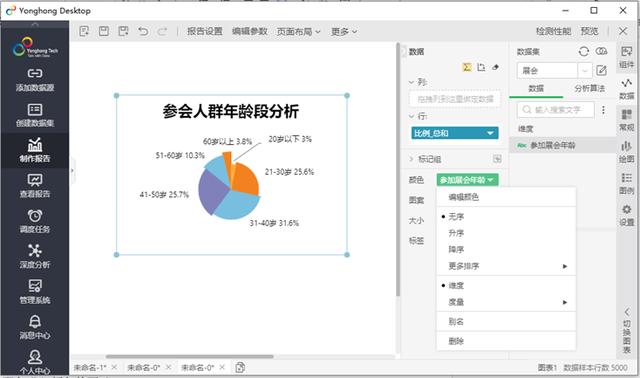
Task: Open the 比例_总和 field dropdown
Action: click(491, 133)
